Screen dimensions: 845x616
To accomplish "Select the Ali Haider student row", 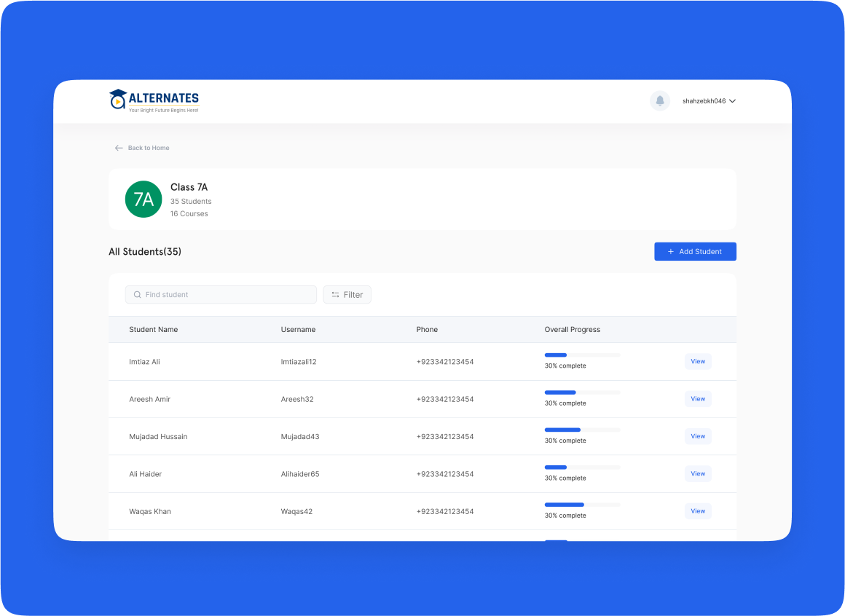I will click(x=146, y=474).
